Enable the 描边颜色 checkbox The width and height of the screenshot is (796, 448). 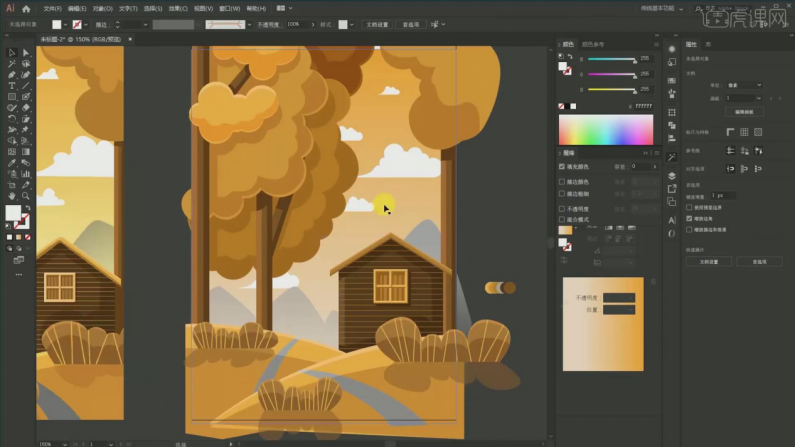(x=563, y=181)
